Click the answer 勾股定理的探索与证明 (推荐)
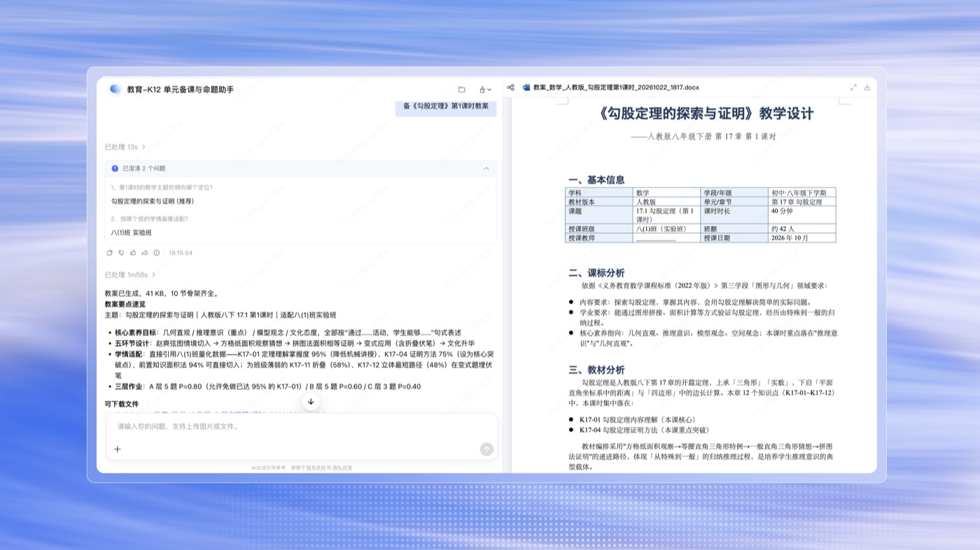The height and width of the screenshot is (550, 980). pos(153,201)
